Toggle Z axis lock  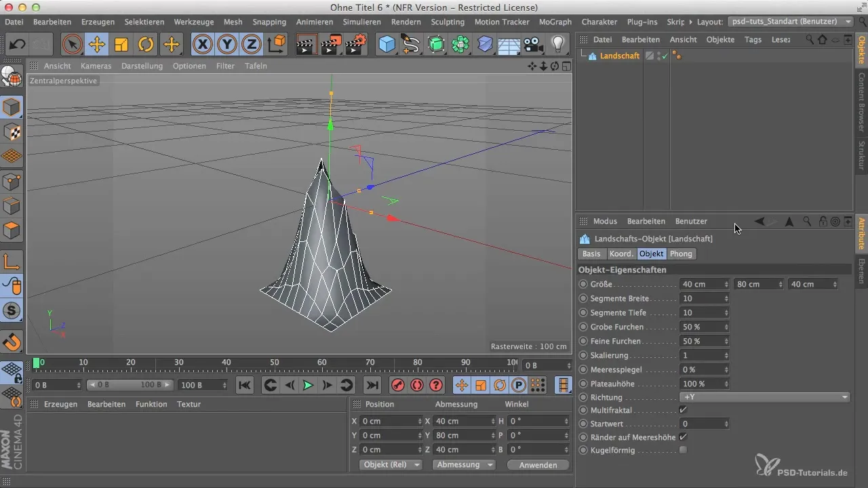click(252, 45)
